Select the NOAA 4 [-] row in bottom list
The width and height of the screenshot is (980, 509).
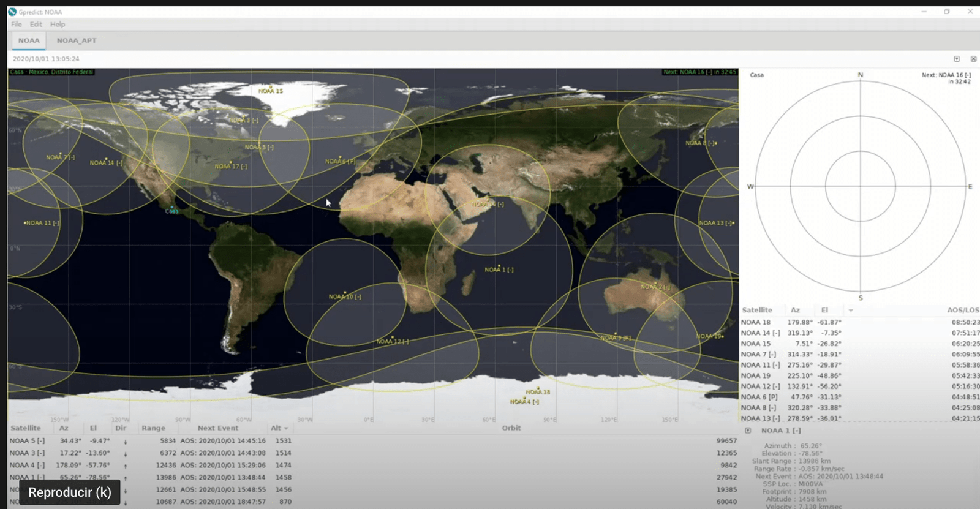(x=373, y=466)
